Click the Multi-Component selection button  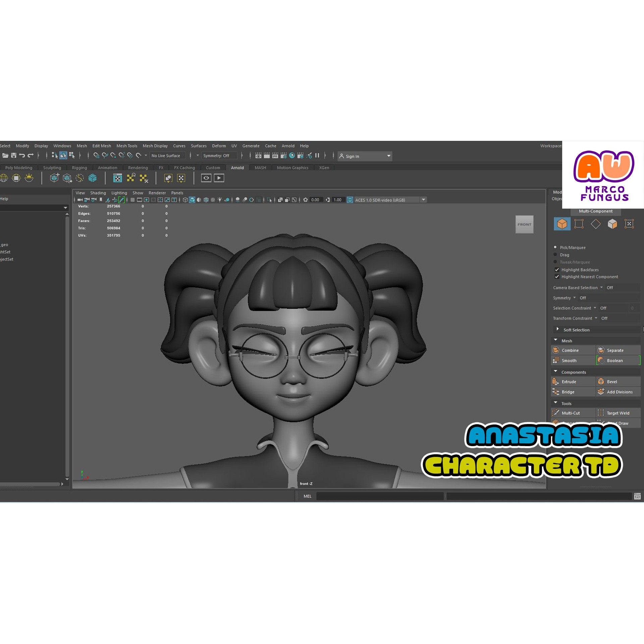(x=596, y=211)
